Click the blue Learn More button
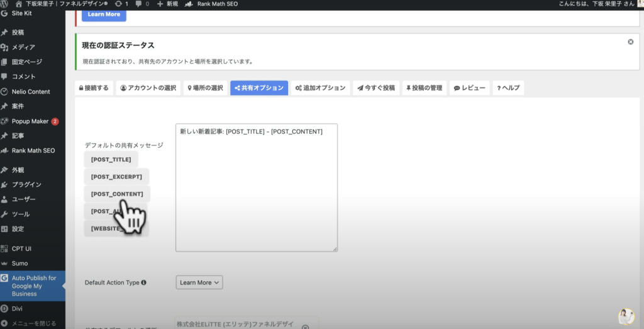644x329 pixels. [104, 14]
